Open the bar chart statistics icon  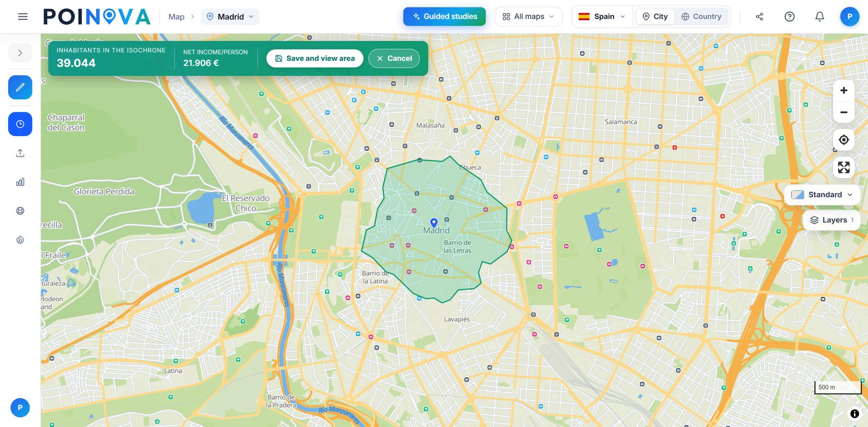click(20, 182)
